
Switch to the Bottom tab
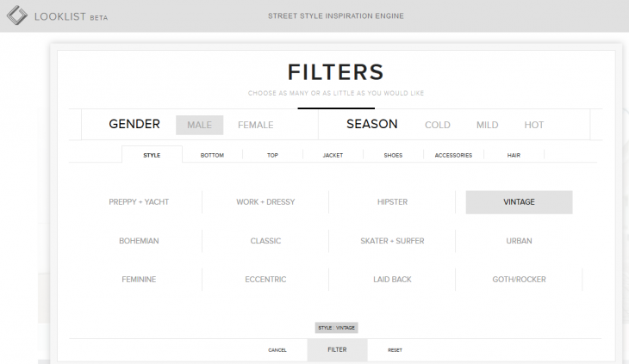(x=212, y=155)
